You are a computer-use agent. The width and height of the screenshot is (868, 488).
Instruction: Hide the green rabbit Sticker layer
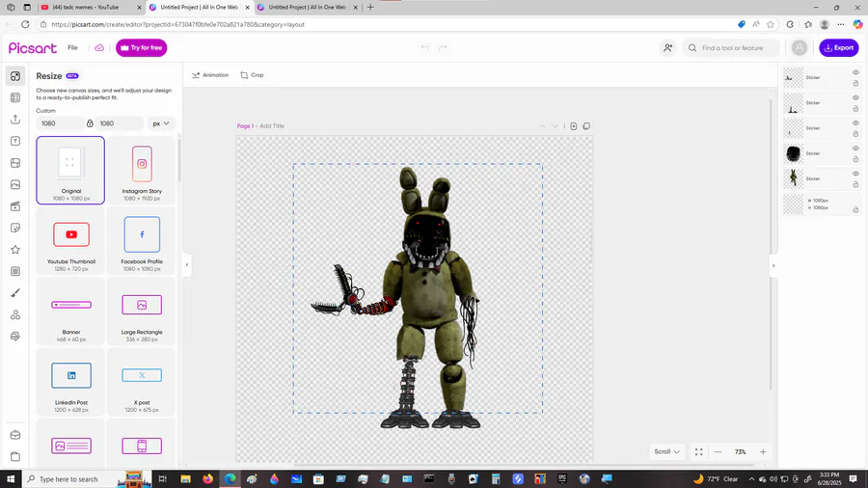[x=855, y=174]
